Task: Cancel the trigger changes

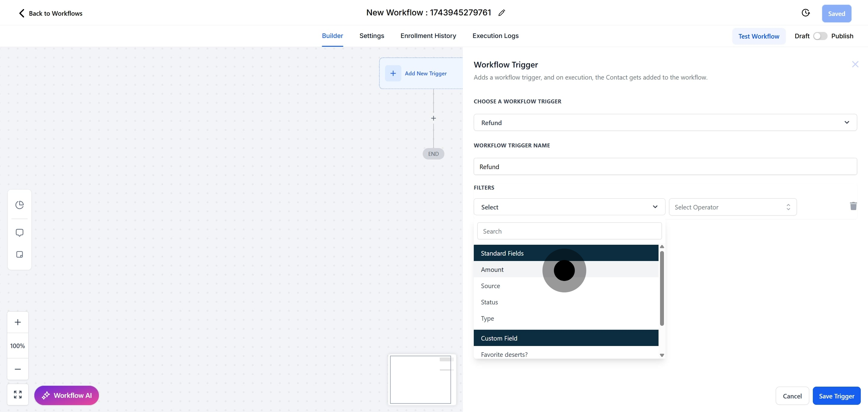Action: (x=792, y=396)
